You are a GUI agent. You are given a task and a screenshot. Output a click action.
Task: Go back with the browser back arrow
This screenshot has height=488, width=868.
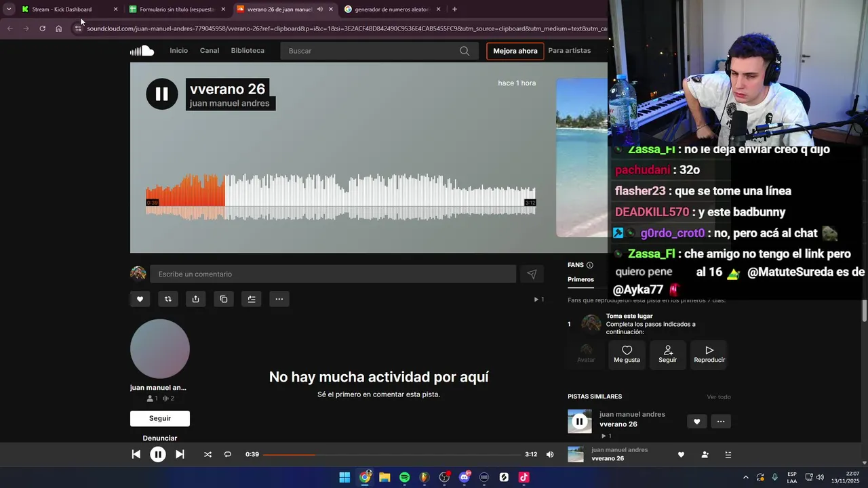click(x=9, y=28)
